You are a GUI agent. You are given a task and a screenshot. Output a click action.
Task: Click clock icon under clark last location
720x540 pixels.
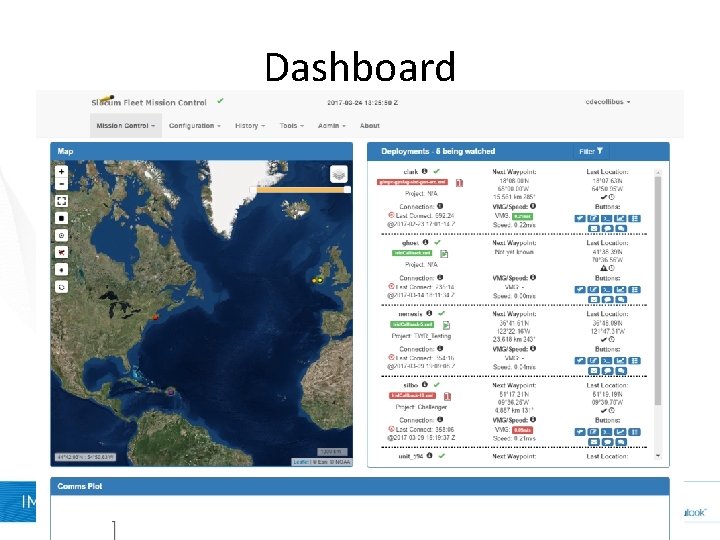coord(611,197)
